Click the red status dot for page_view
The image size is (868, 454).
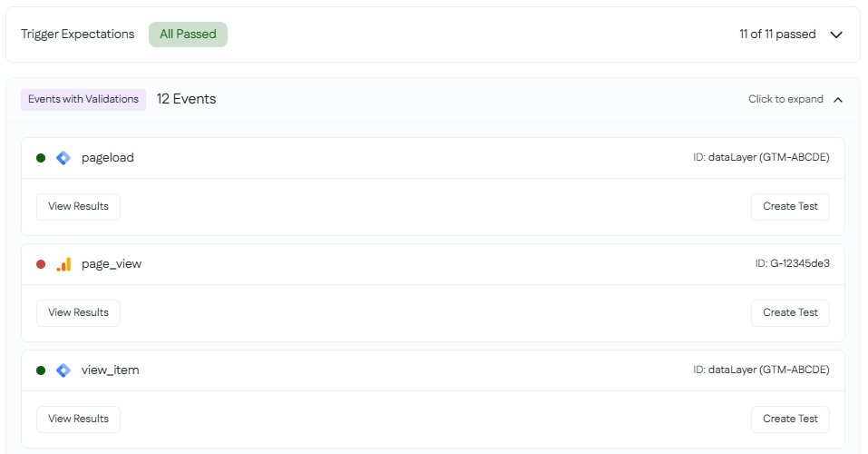(x=41, y=264)
